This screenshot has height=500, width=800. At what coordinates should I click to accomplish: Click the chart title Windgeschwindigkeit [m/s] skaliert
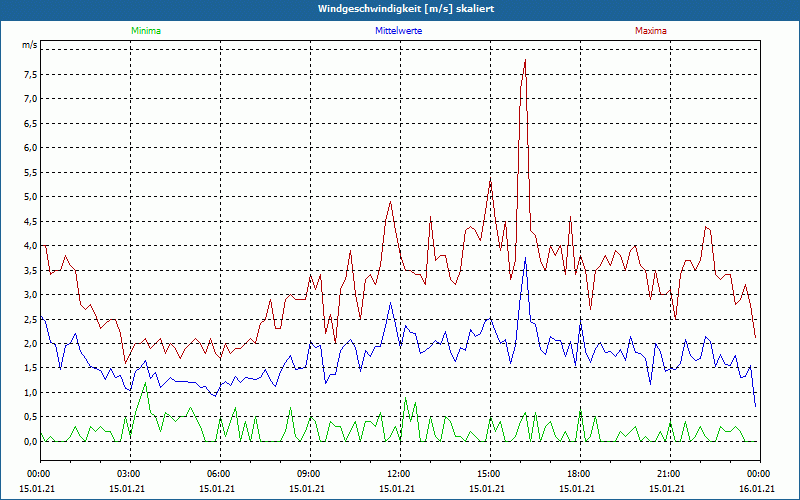[x=406, y=9]
